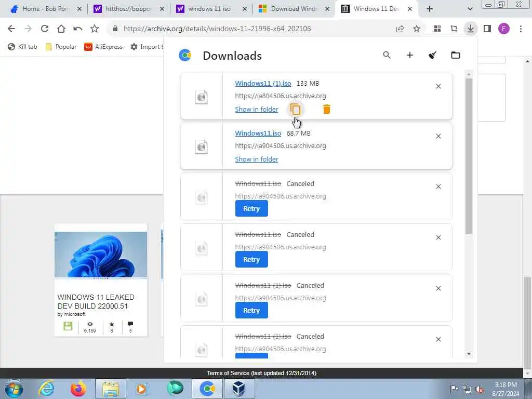Viewport: 532px width, 399px height.
Task: Delete Windows11 (1).iso with orange trash icon
Action: click(326, 109)
